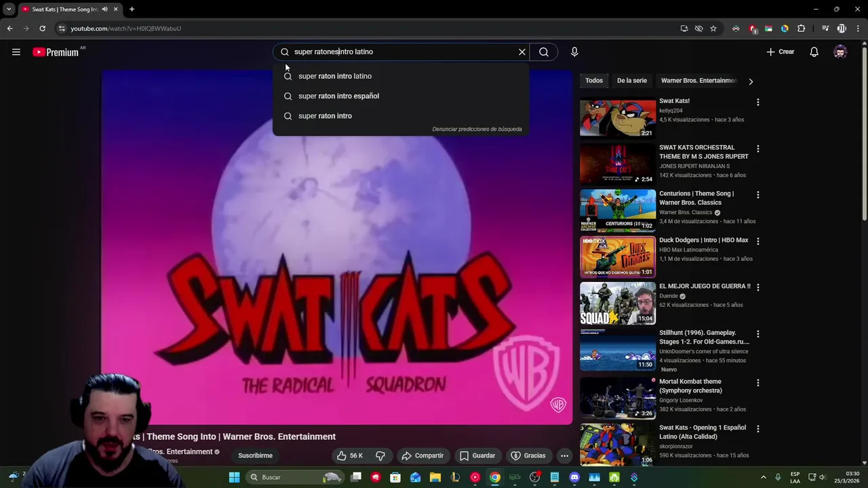Show more filter chips with arrow
Viewport: 868px width, 488px height.
click(x=750, y=81)
